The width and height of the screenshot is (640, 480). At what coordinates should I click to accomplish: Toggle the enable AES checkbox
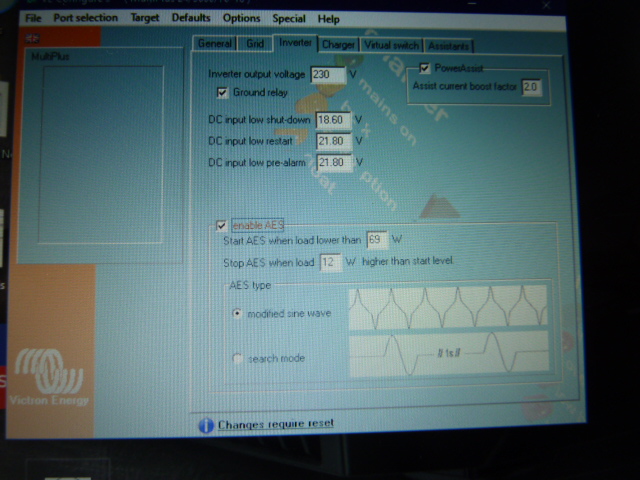pyautogui.click(x=221, y=225)
